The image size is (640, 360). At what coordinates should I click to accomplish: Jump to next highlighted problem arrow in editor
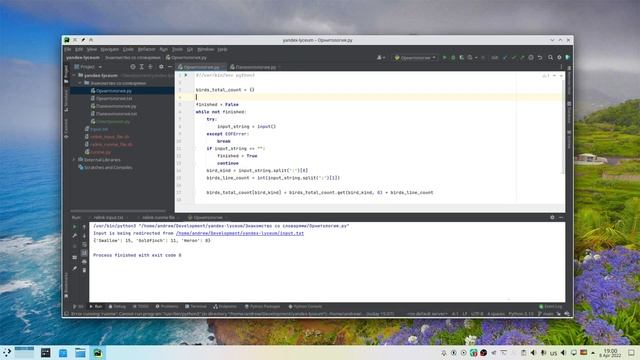(x=561, y=76)
